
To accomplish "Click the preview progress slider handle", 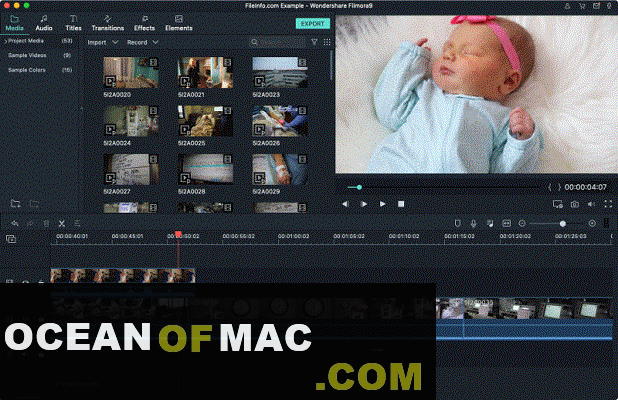I will click(x=359, y=187).
